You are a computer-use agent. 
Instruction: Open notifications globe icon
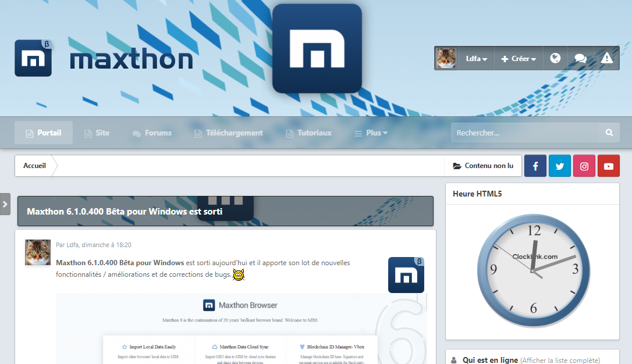tap(555, 58)
